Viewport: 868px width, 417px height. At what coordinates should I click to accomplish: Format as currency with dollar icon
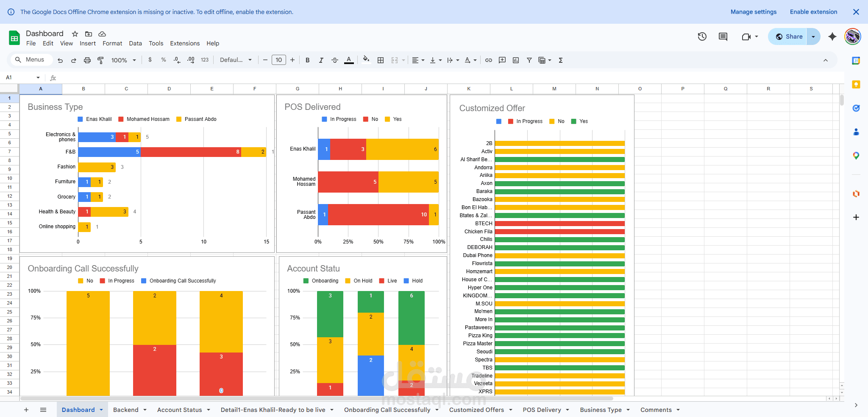[150, 60]
